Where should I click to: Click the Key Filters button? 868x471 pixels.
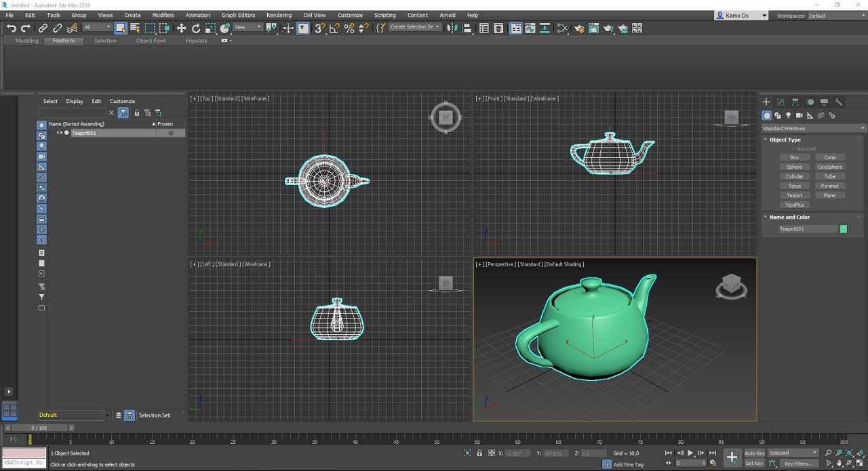[x=798, y=464]
